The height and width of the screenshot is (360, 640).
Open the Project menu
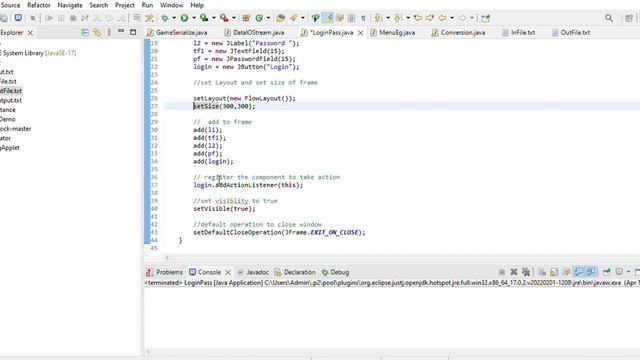click(x=124, y=5)
